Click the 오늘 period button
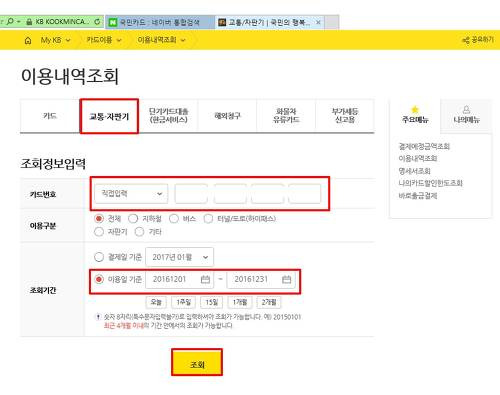Viewport: 500px width, 395px height. (156, 302)
